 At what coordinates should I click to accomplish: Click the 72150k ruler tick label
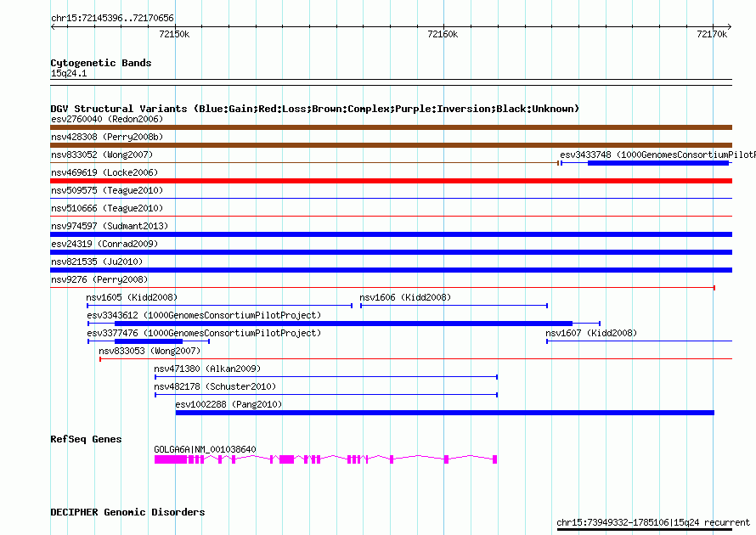[174, 34]
